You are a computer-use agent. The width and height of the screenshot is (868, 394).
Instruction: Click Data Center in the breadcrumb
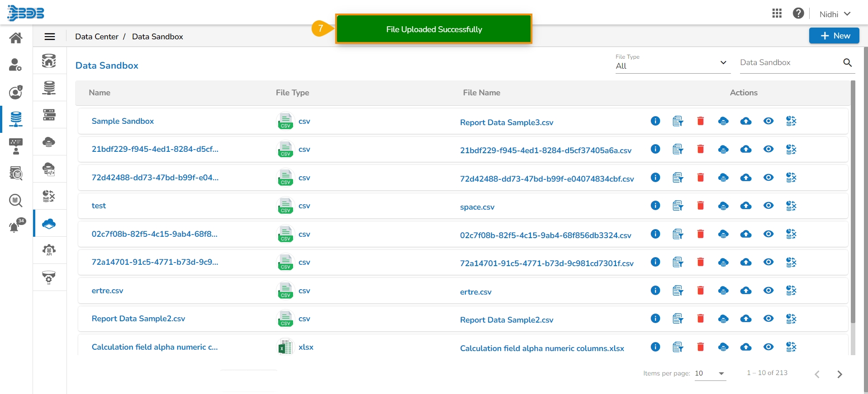click(97, 37)
